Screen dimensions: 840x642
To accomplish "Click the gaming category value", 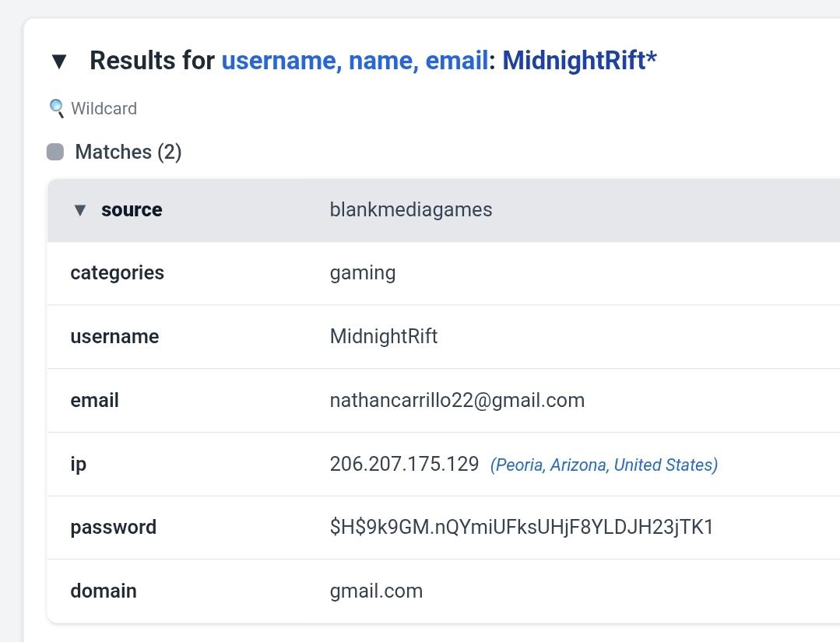I will tap(363, 273).
